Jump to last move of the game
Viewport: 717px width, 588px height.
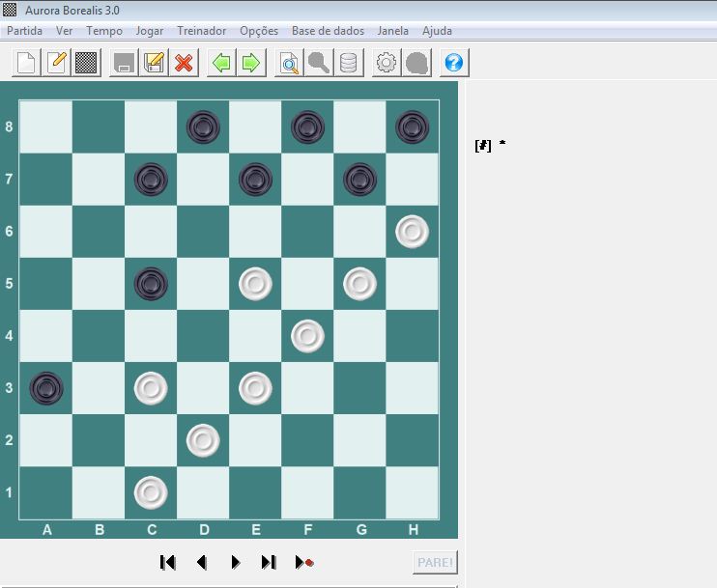tap(269, 562)
